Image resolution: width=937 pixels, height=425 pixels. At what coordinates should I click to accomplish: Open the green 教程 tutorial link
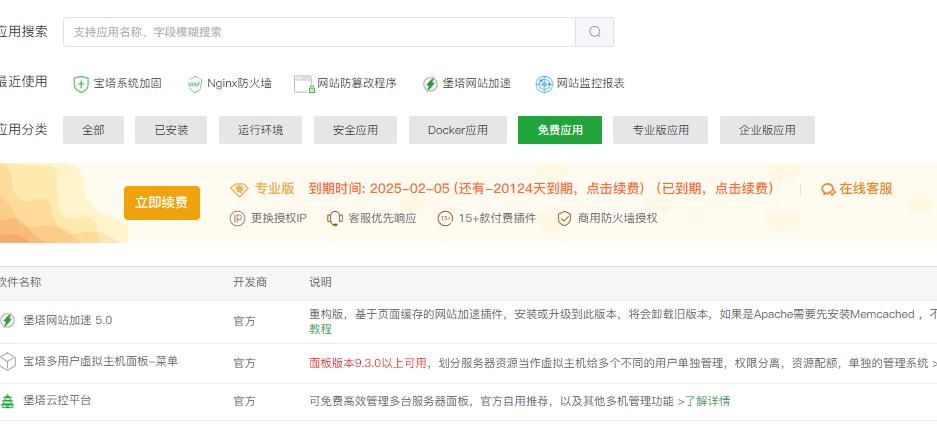(320, 329)
